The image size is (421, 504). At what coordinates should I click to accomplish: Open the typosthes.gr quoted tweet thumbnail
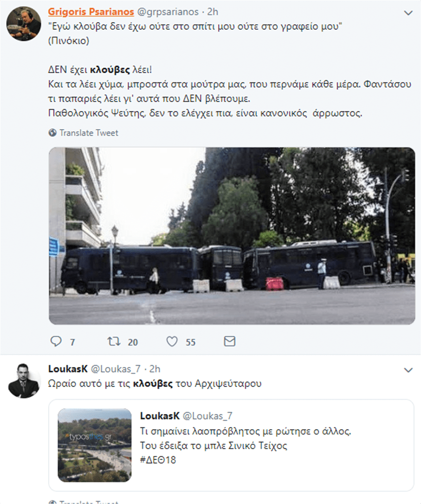click(95, 445)
